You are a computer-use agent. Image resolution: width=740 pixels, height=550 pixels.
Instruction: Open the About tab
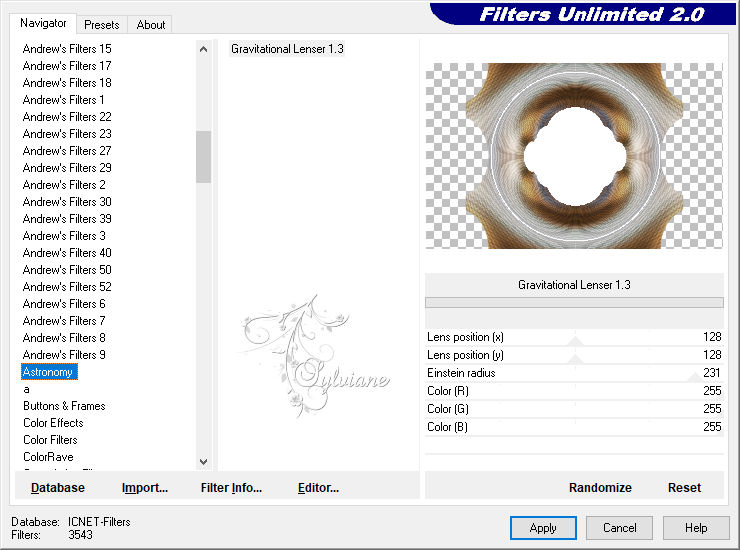tap(151, 25)
